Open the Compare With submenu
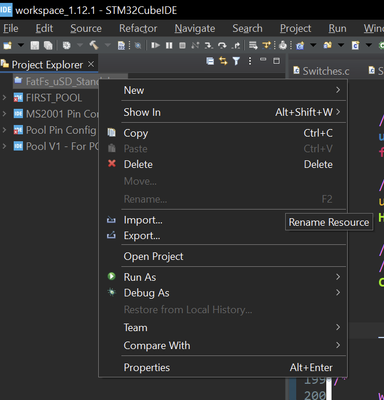Viewport: 384px width, 400px height. tap(223, 345)
